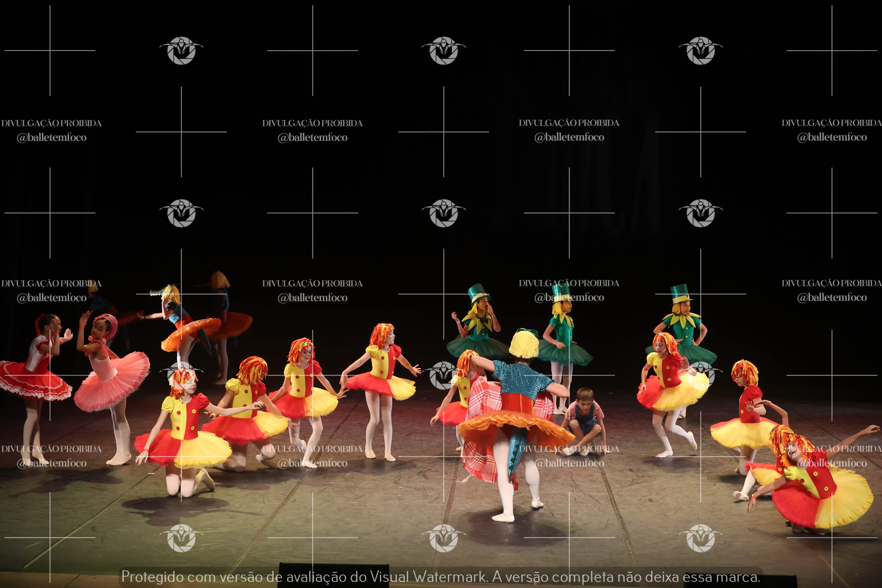Click the top-right camera shutter watermark logo
The height and width of the screenshot is (588, 882).
[x=700, y=51]
